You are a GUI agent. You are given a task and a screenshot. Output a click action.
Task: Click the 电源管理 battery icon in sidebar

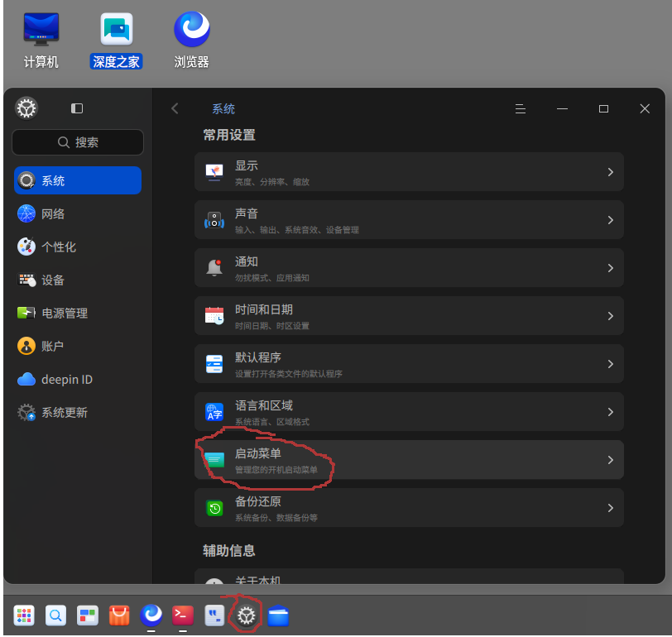coord(26,314)
